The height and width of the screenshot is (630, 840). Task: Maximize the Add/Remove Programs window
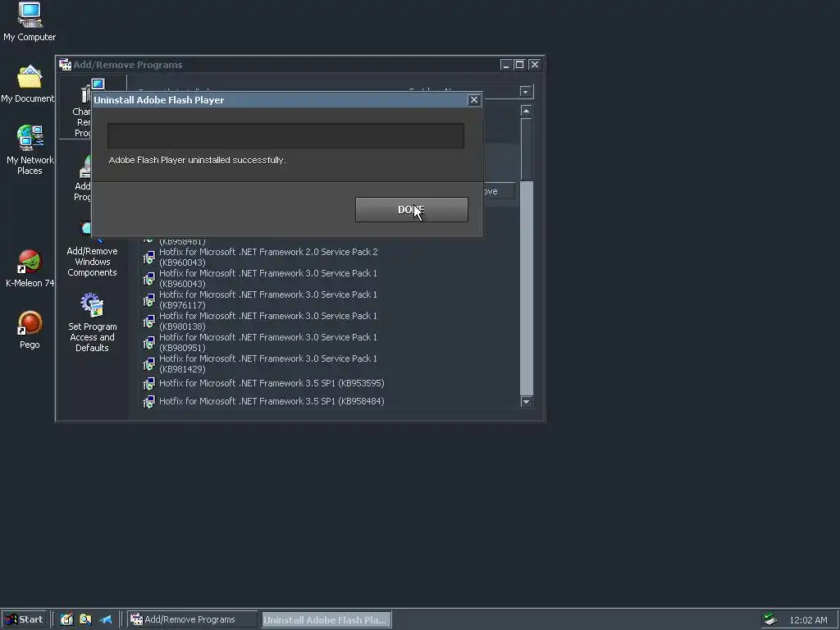(x=519, y=65)
